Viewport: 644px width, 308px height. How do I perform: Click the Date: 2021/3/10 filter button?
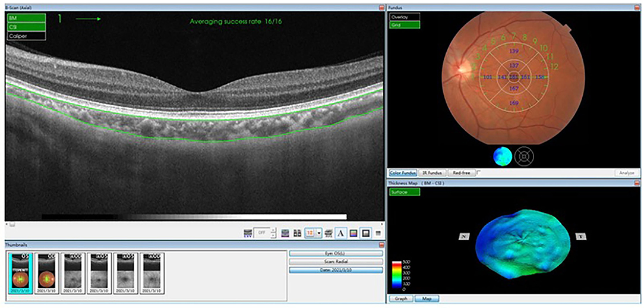[x=336, y=270]
